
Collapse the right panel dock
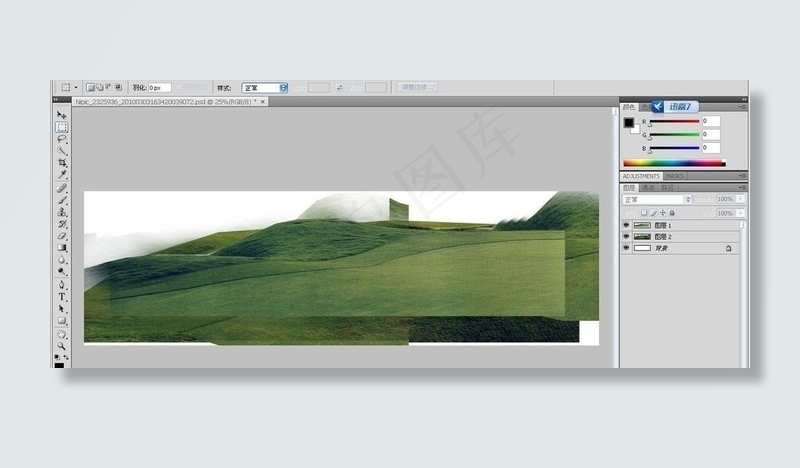[x=744, y=99]
